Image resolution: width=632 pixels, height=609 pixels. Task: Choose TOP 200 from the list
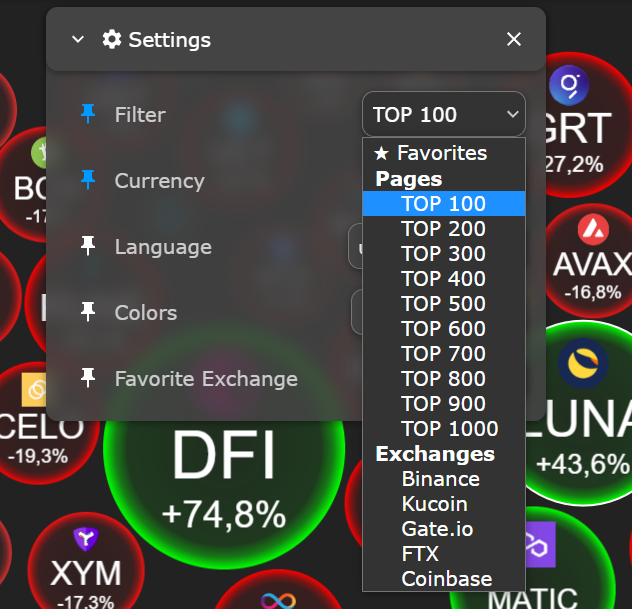444,229
